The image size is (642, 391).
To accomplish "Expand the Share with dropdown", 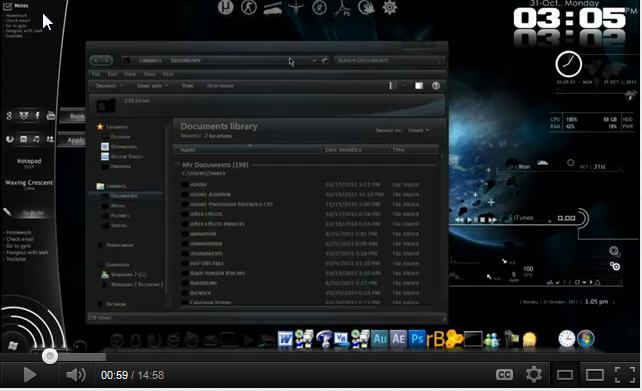I will pos(152,86).
